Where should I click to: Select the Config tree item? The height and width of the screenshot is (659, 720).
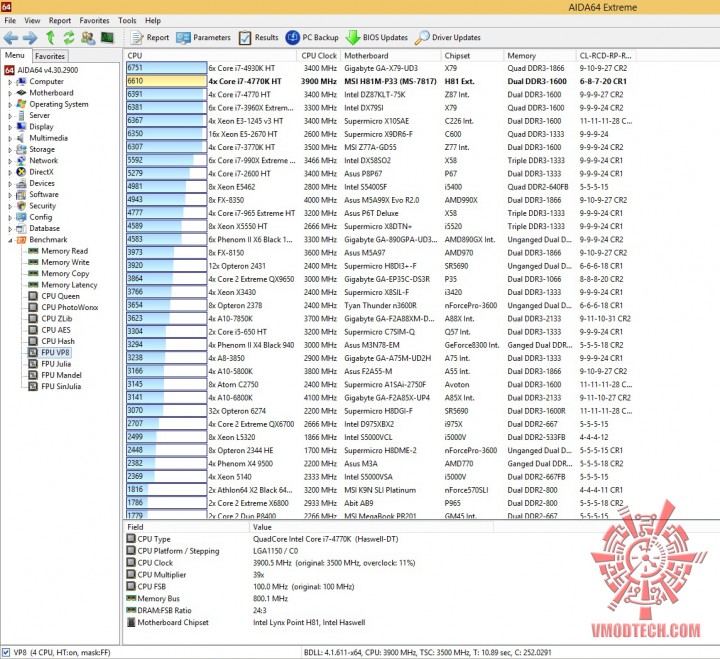34,217
